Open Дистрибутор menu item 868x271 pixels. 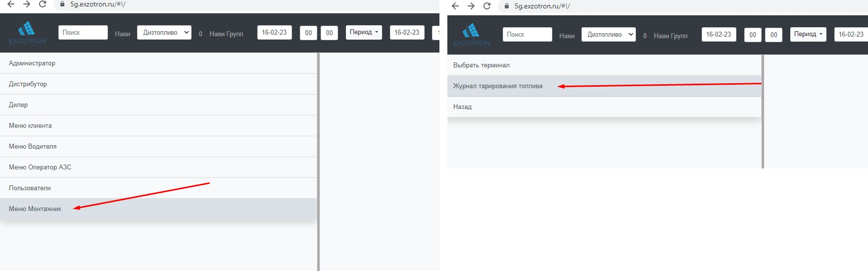point(158,84)
